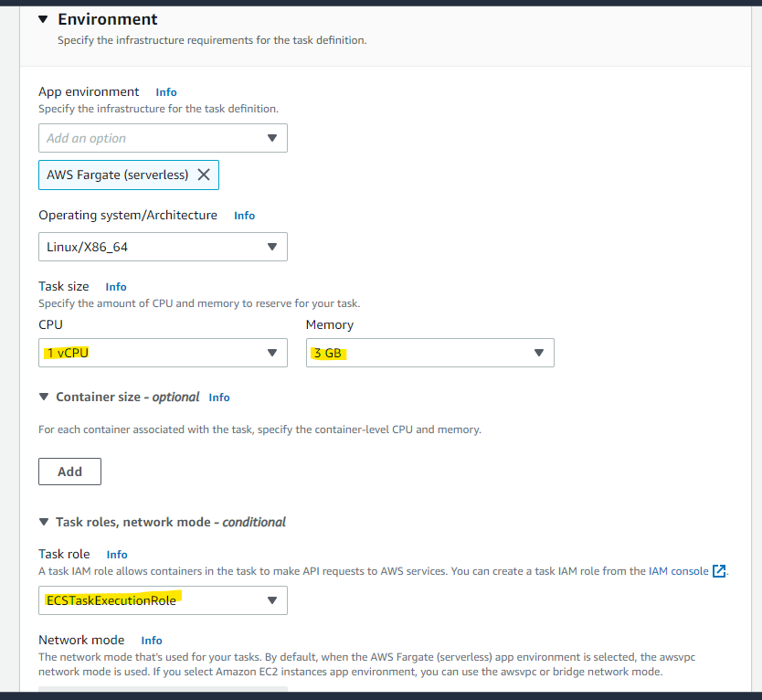Click the Memory dropdown arrow icon
The height and width of the screenshot is (700, 762).
click(539, 353)
